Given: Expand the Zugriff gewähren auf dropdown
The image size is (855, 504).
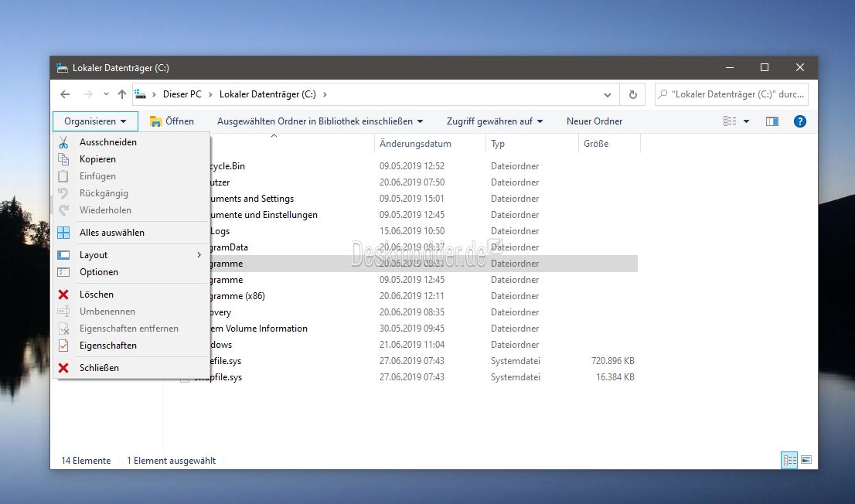Looking at the screenshot, I should (x=495, y=121).
